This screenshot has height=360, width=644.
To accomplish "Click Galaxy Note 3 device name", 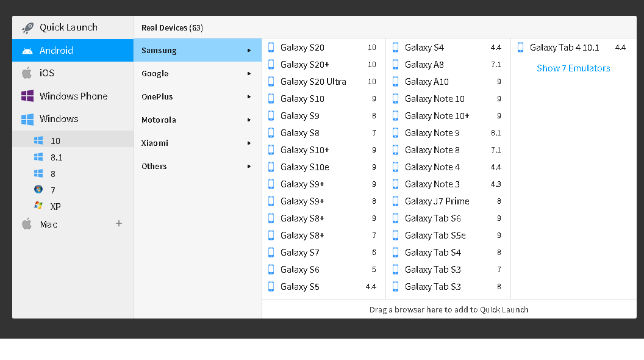I will 432,184.
